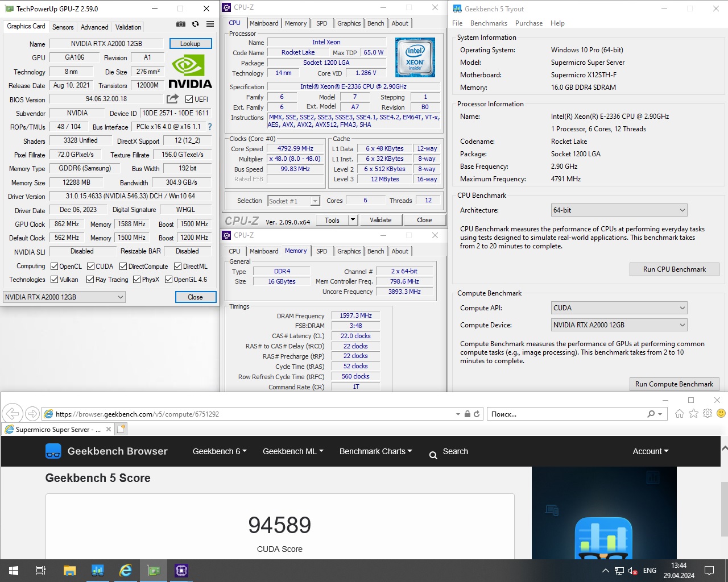728x582 pixels.
Task: Click Search link on Geekbench Browser
Action: point(448,452)
